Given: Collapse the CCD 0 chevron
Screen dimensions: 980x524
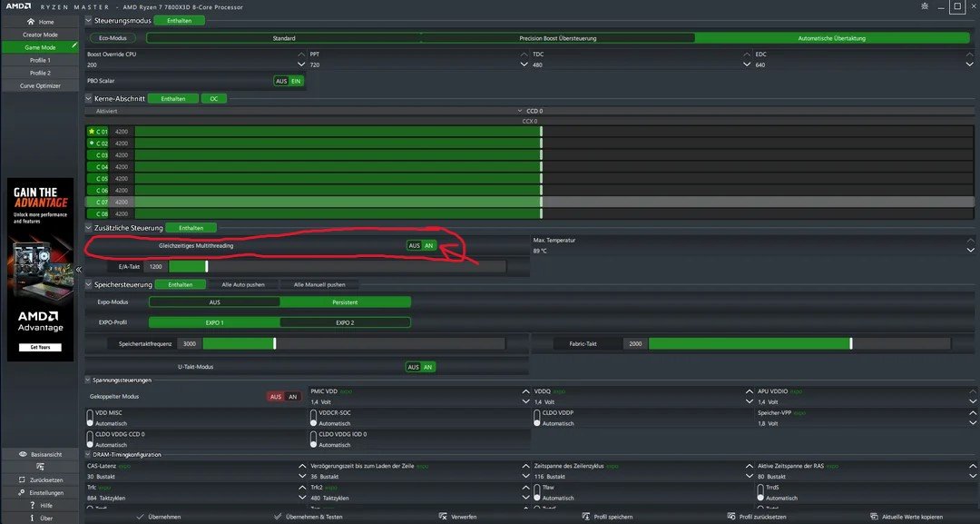Looking at the screenshot, I should (x=520, y=111).
